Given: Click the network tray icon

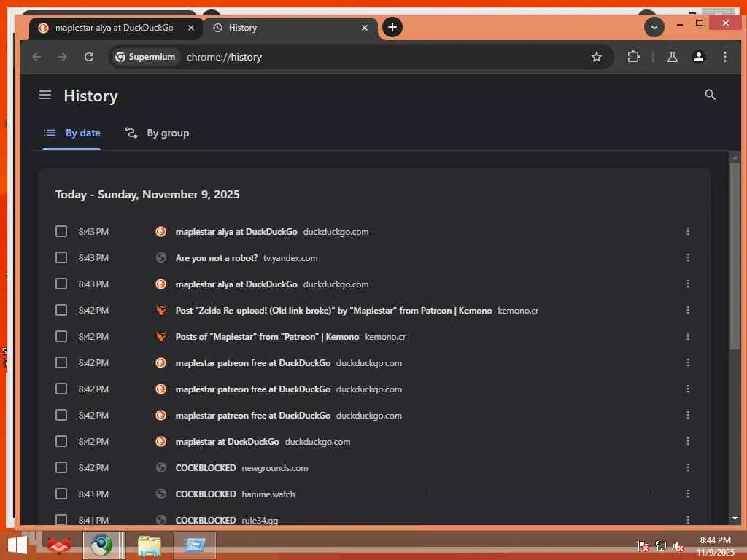Looking at the screenshot, I should click(x=660, y=545).
